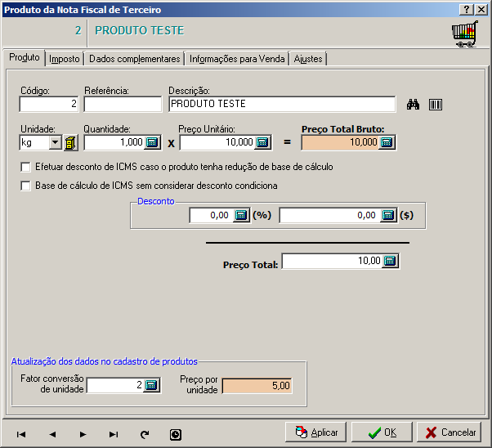Open calculator for Preço Unitário field
Viewport: 492px width, 448px height.
click(x=262, y=143)
